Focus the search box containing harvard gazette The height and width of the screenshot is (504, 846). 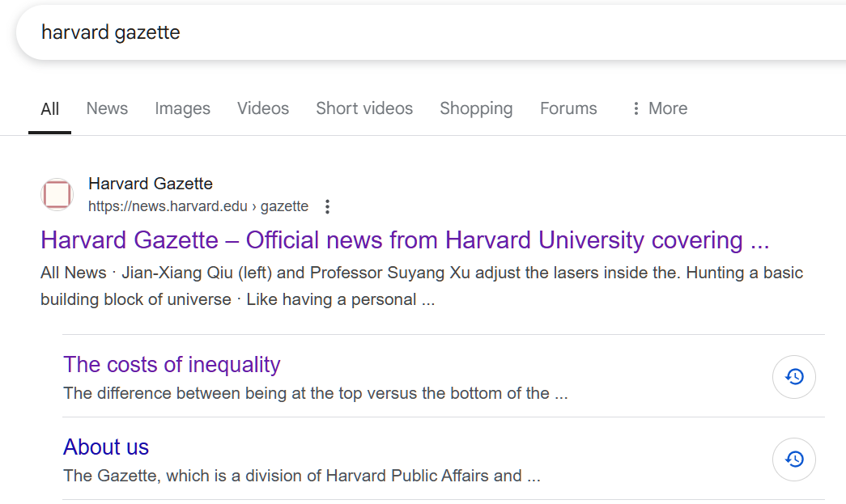coord(431,32)
